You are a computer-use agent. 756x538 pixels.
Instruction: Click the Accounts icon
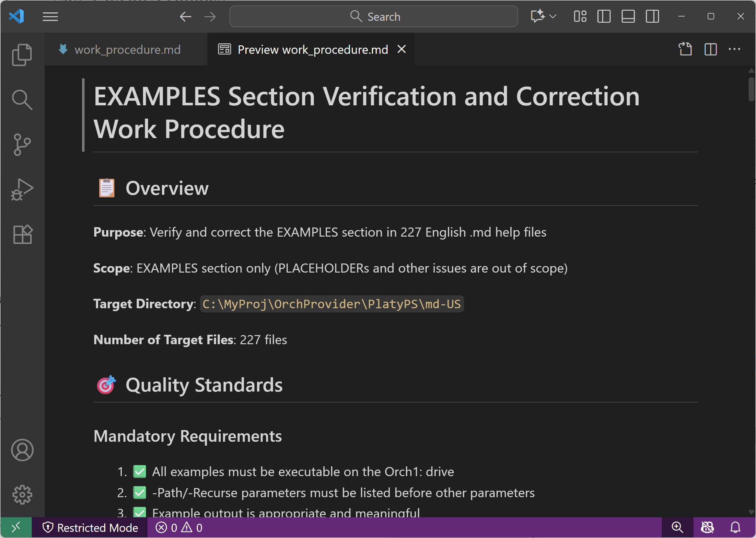(x=22, y=450)
